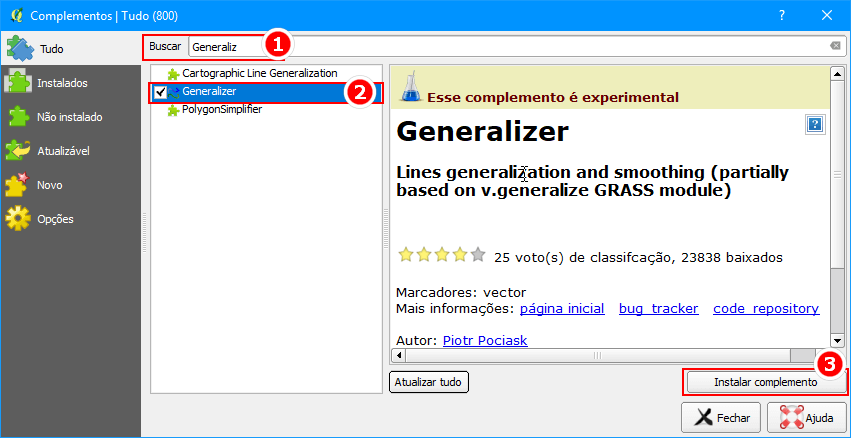Click Instalar complemento button
Screen dimensions: 851x438
[765, 382]
